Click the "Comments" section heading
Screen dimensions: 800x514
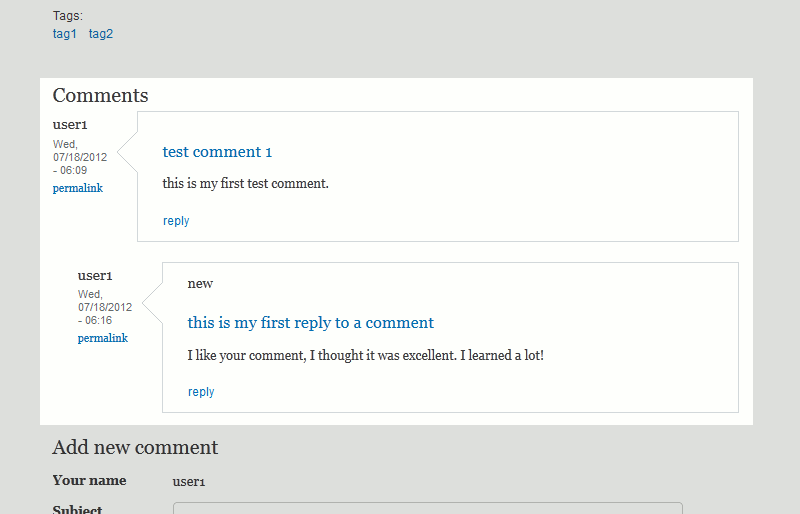click(x=100, y=96)
